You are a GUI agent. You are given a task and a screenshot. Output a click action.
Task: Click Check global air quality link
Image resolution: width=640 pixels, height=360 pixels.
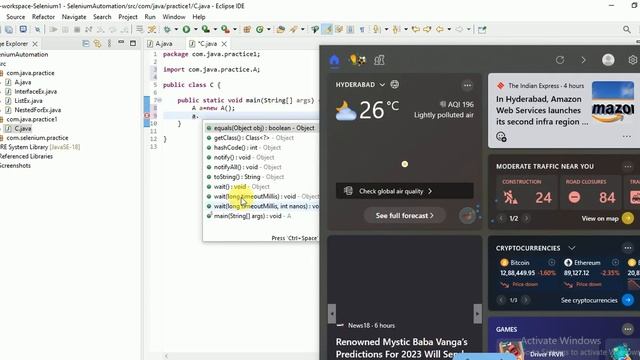pyautogui.click(x=404, y=191)
